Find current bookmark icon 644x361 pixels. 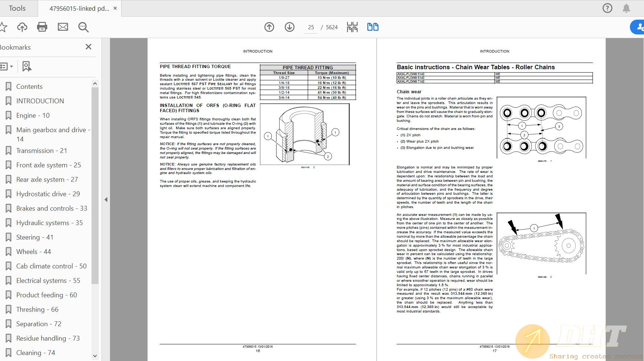(x=27, y=67)
